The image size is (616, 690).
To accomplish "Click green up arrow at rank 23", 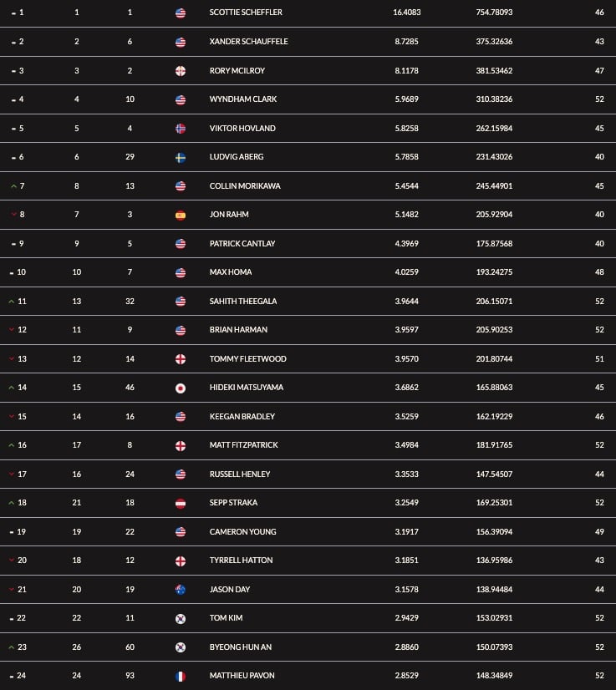I will [x=12, y=647].
